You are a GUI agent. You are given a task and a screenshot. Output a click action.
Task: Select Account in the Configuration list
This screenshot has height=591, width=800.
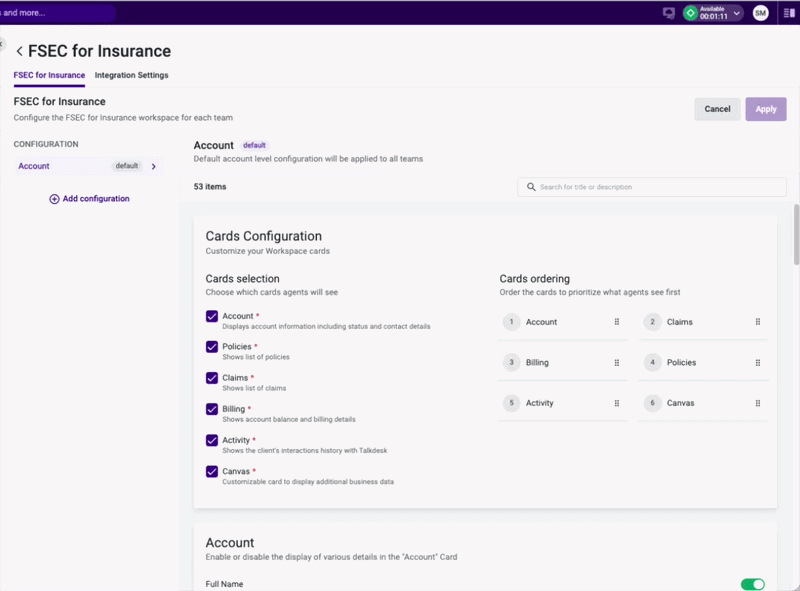89,166
